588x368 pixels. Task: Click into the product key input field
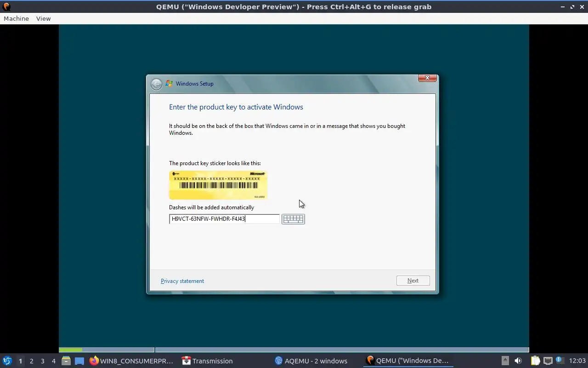coord(224,219)
